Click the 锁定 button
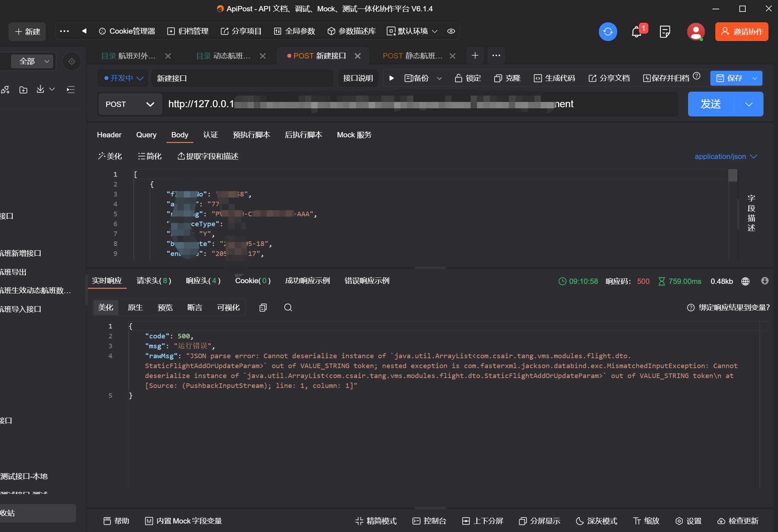This screenshot has width=778, height=532. [x=468, y=78]
